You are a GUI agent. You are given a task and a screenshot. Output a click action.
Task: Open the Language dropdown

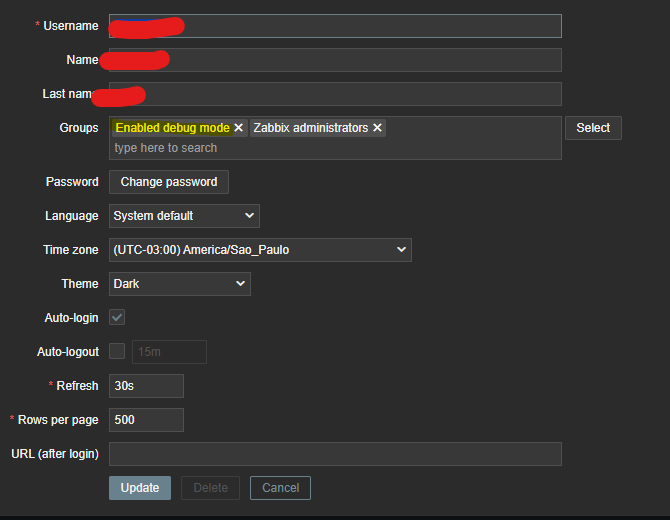click(183, 216)
